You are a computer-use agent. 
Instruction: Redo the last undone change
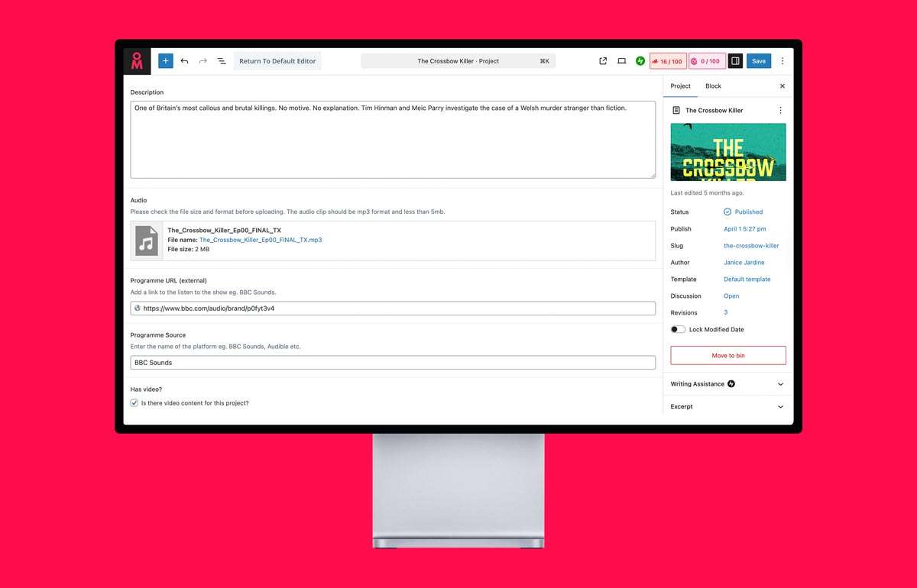click(203, 61)
